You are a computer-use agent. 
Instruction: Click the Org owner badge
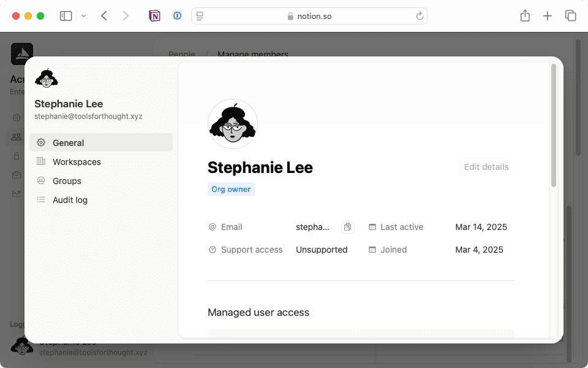[x=231, y=189]
